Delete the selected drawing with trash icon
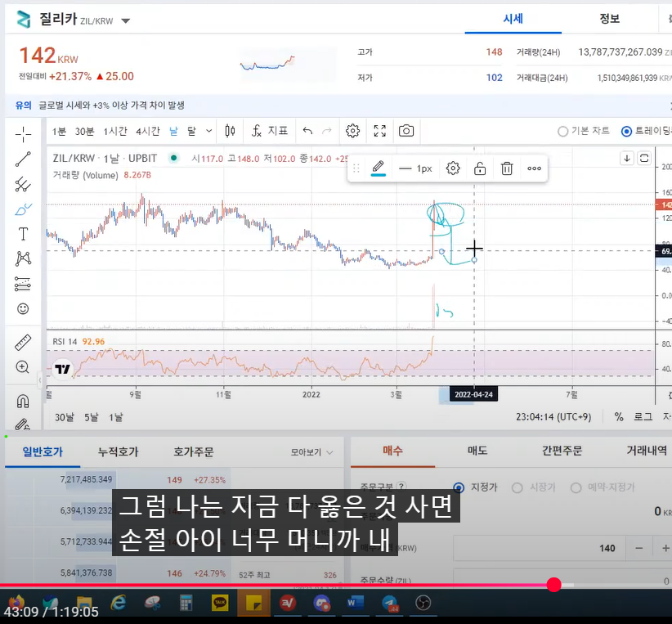The height and width of the screenshot is (624, 672). pyautogui.click(x=507, y=168)
